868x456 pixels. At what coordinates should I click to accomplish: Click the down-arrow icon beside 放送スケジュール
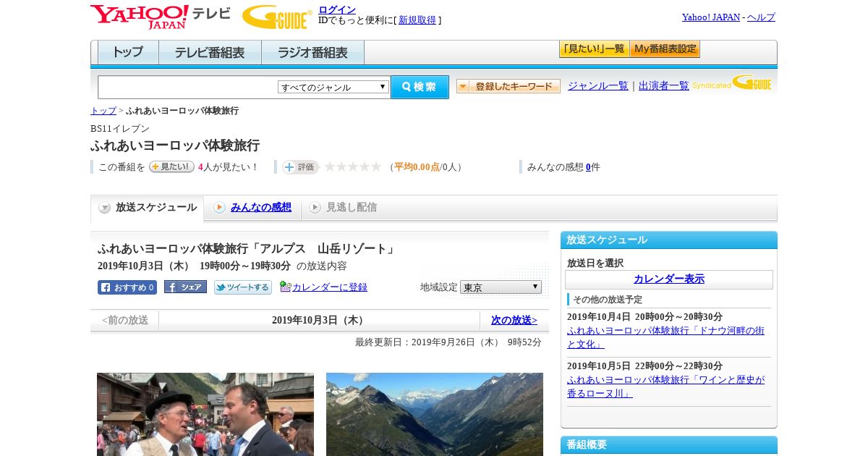pos(105,208)
